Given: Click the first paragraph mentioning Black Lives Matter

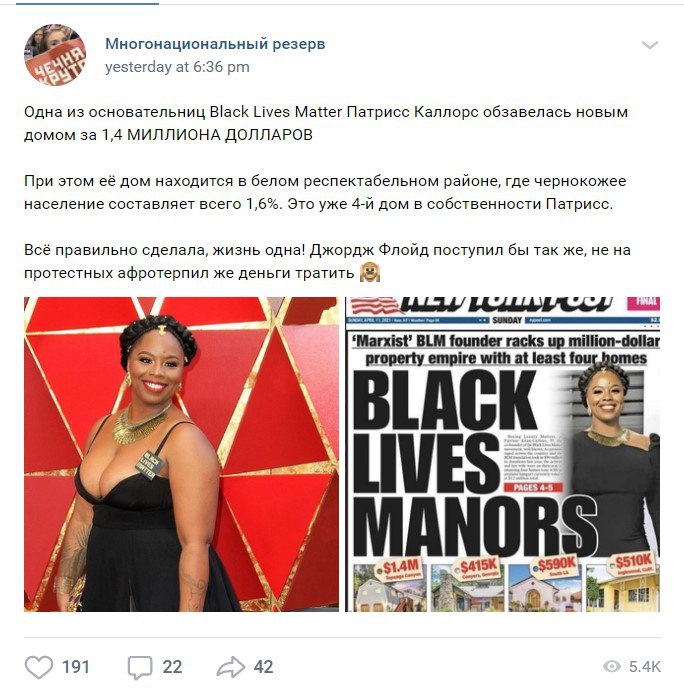Looking at the screenshot, I should [x=326, y=123].
